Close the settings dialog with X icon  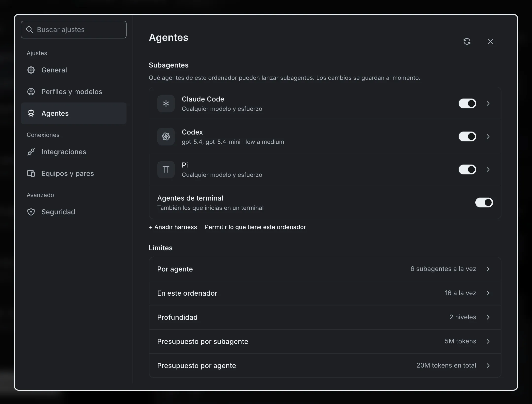490,41
